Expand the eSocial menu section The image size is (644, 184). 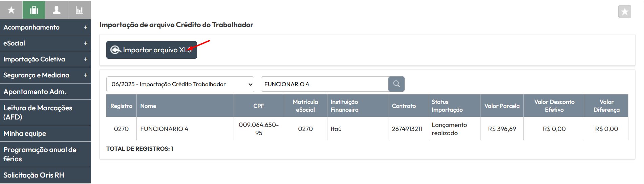pos(45,43)
